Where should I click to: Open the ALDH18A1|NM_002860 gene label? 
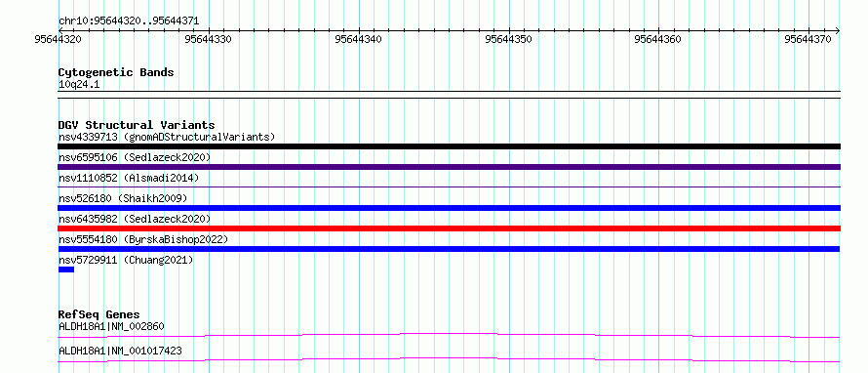(111, 326)
